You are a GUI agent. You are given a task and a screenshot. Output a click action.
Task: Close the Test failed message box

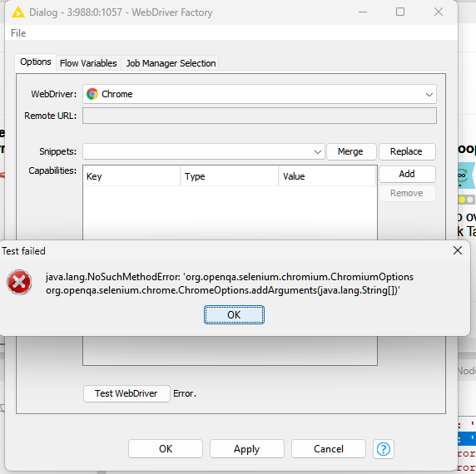point(458,250)
